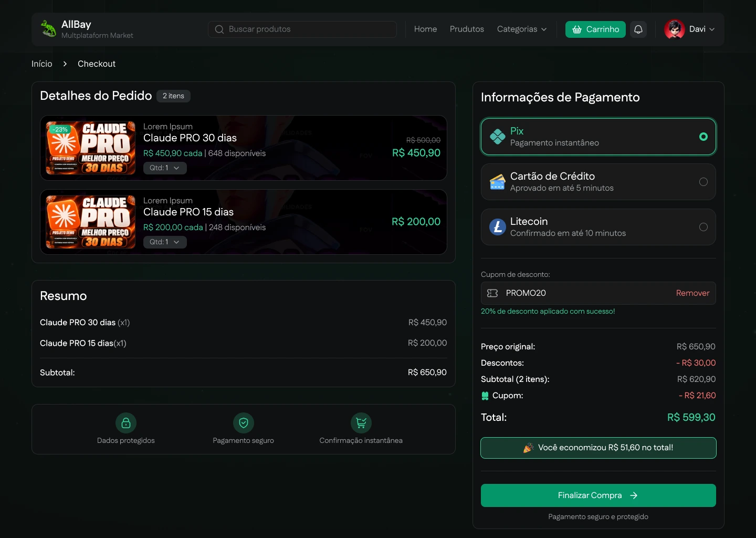Open the Categorias dropdown
756x538 pixels.
click(x=522, y=29)
